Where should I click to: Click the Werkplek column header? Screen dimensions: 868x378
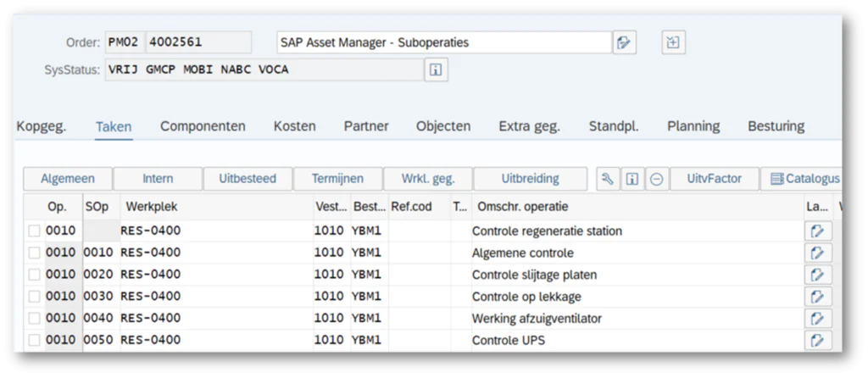click(217, 207)
